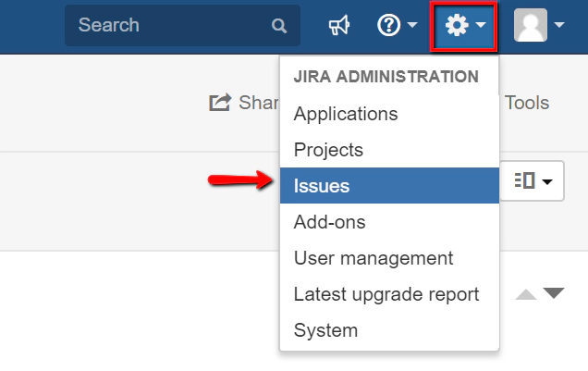Open the gear administration menu

464,26
